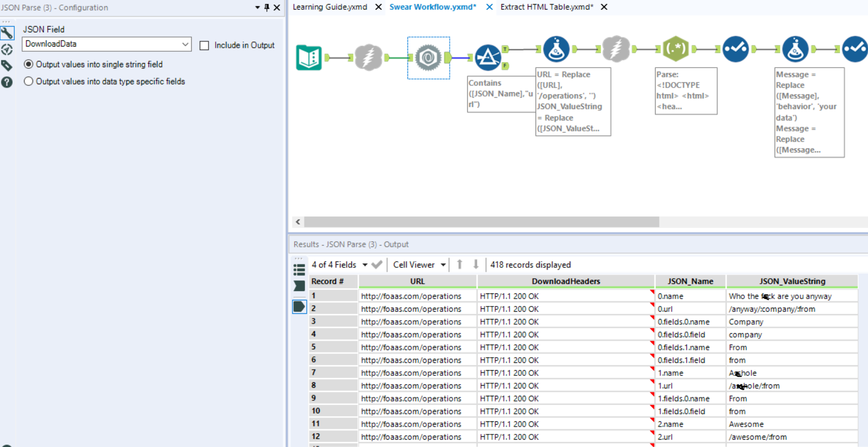The image size is (868, 447).
Task: Switch to the Extract HTML Table.yxmd tab
Action: point(547,7)
